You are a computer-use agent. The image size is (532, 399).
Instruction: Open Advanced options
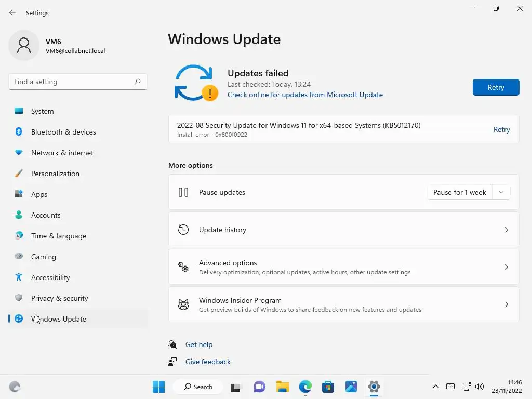344,267
